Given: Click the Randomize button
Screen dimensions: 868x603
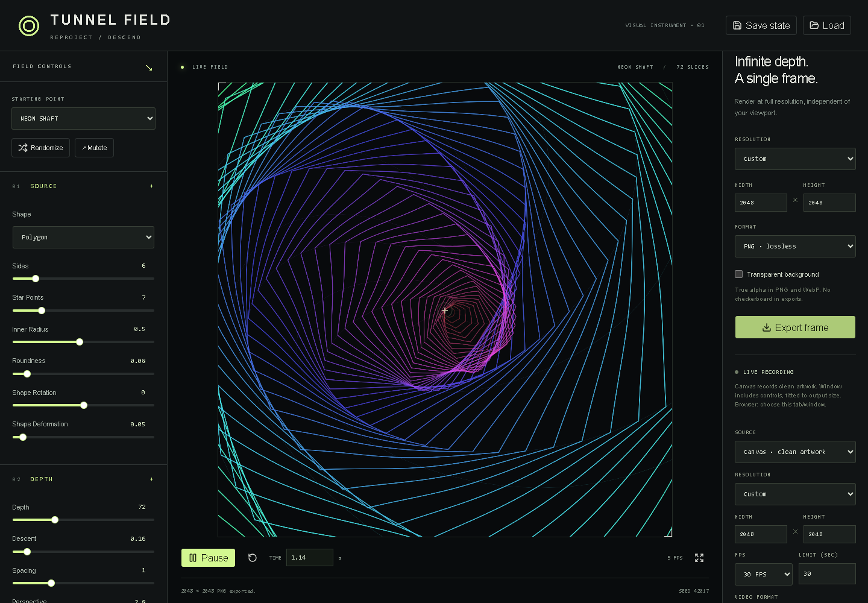Looking at the screenshot, I should click(x=41, y=148).
